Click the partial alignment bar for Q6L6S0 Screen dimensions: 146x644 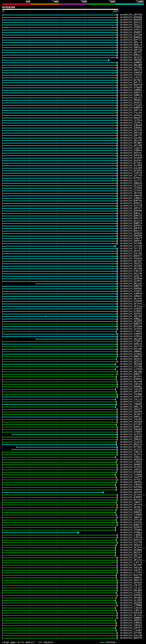pyautogui.click(x=77, y=284)
